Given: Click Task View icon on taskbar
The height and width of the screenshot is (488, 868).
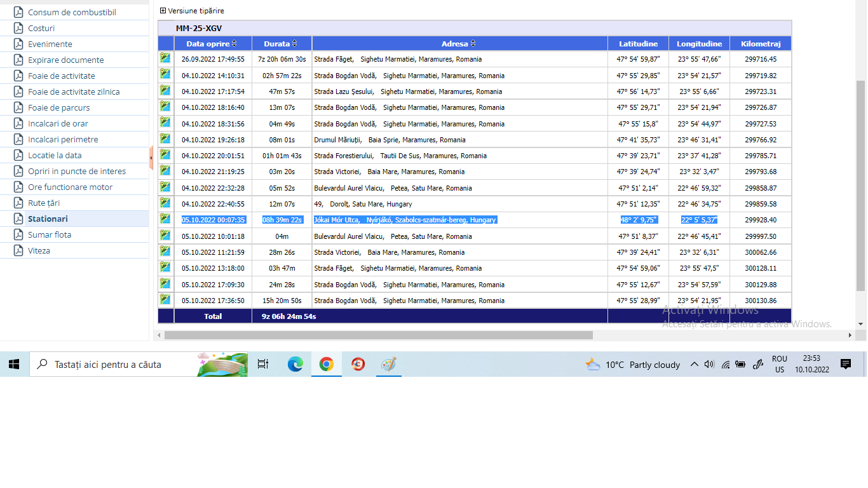Looking at the screenshot, I should point(263,364).
